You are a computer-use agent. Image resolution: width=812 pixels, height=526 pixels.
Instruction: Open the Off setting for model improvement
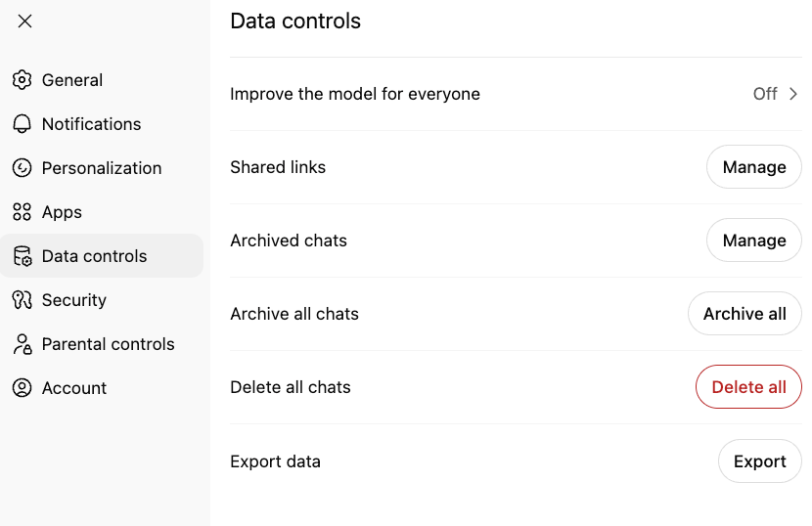coord(765,94)
